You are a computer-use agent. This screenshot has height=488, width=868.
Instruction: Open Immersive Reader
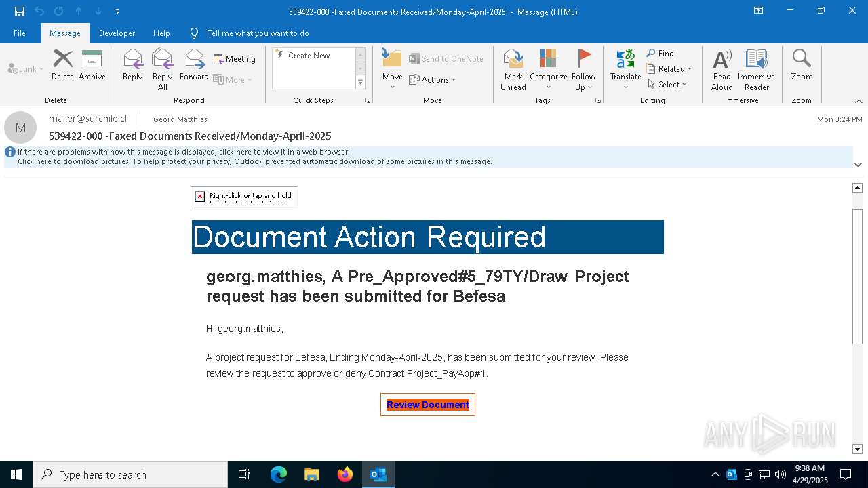[x=757, y=69]
